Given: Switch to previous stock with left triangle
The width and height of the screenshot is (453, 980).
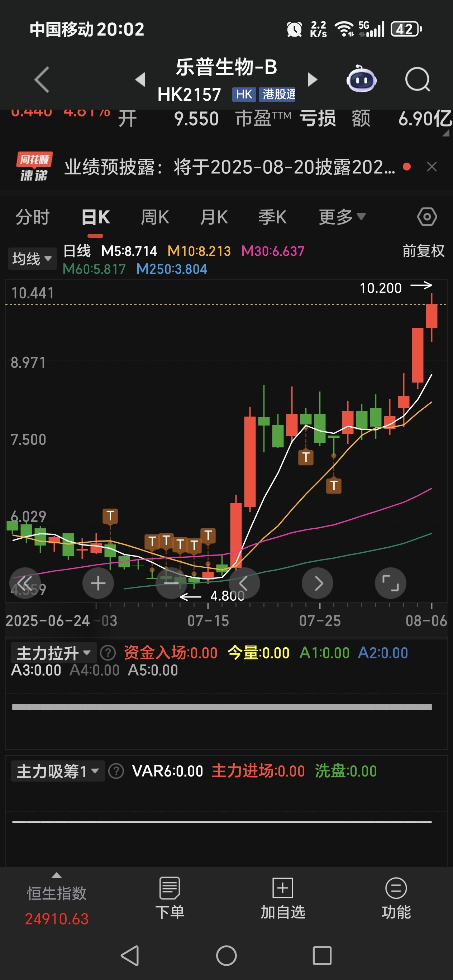Looking at the screenshot, I should [140, 80].
